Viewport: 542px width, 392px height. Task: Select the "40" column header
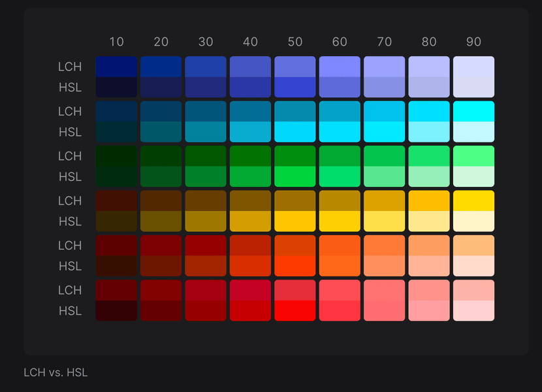[x=250, y=42]
